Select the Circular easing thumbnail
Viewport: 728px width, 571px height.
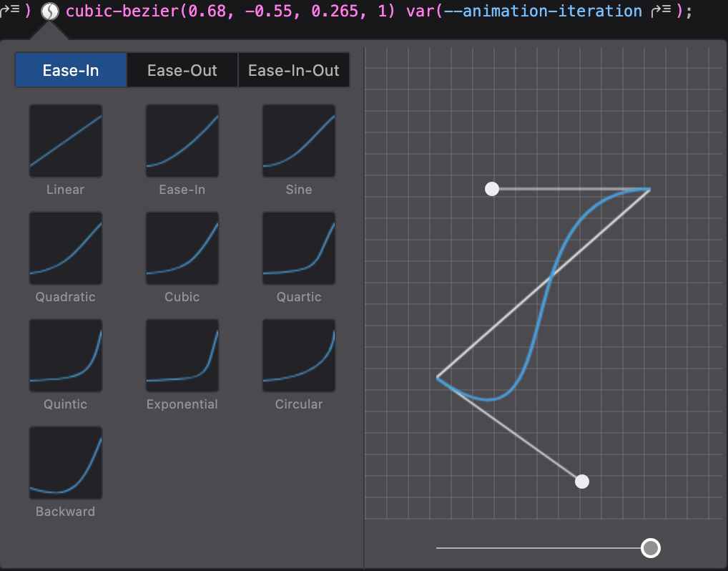[298, 355]
